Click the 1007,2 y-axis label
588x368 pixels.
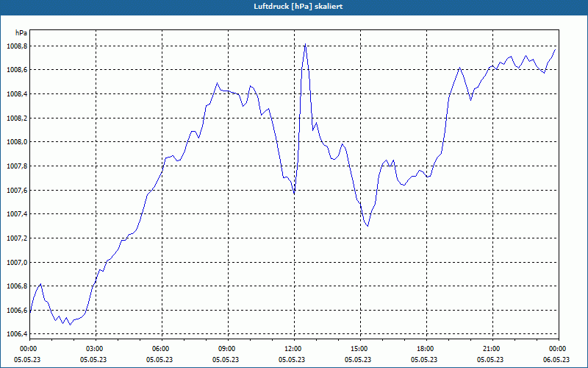click(17, 238)
